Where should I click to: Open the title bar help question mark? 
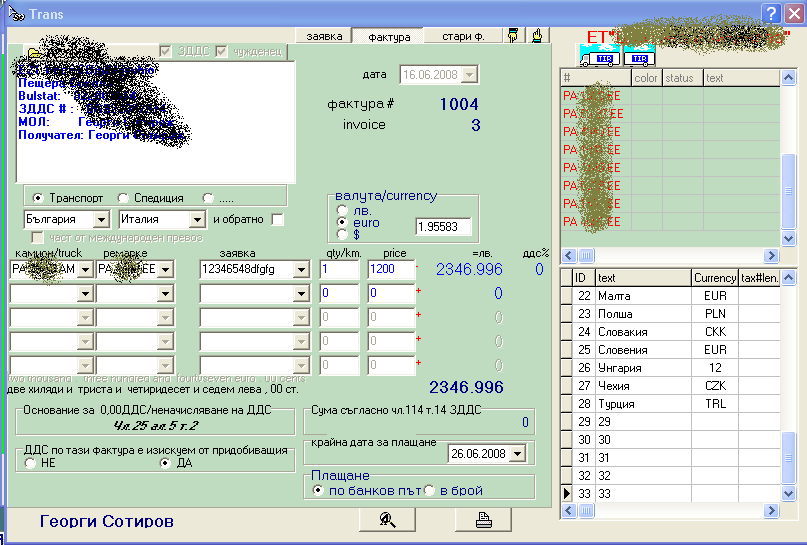(771, 13)
